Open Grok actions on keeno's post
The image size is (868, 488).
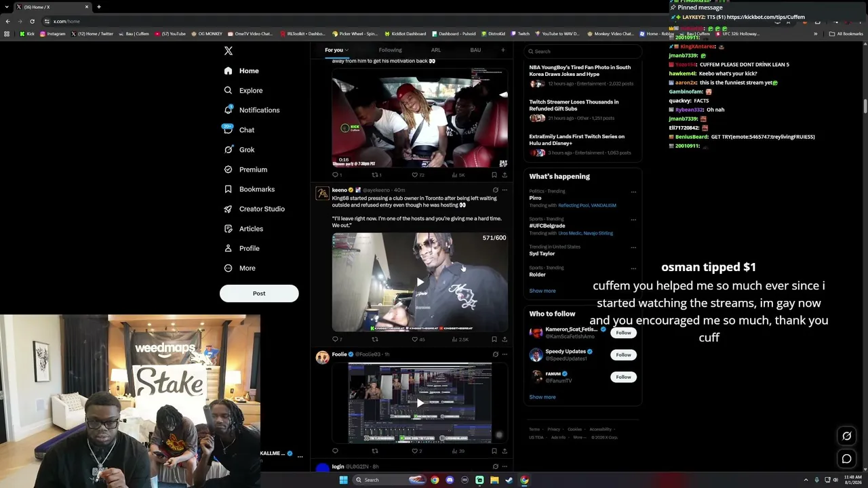pyautogui.click(x=495, y=190)
